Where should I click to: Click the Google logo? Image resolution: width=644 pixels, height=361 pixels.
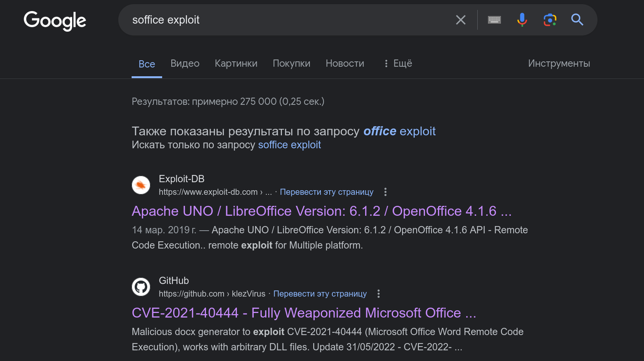[55, 21]
